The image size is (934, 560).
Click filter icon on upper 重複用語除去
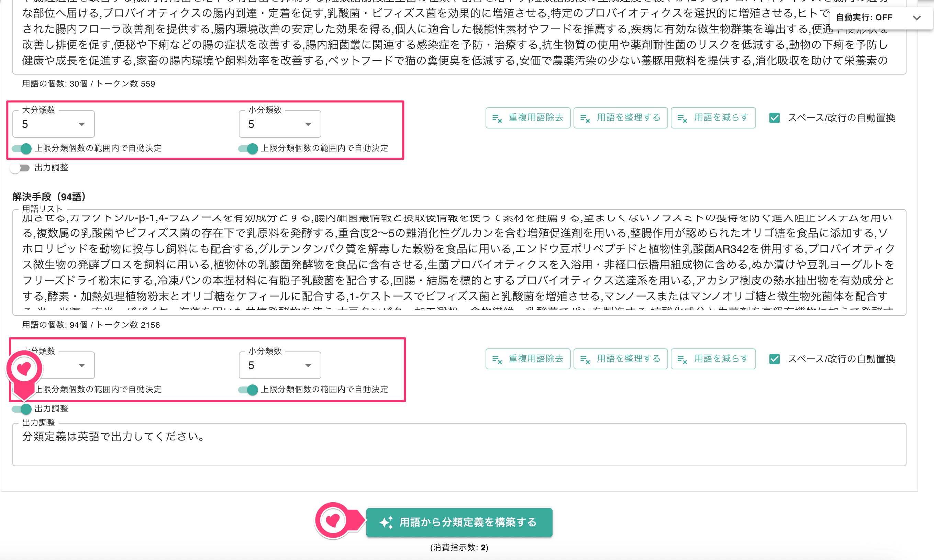[497, 119]
